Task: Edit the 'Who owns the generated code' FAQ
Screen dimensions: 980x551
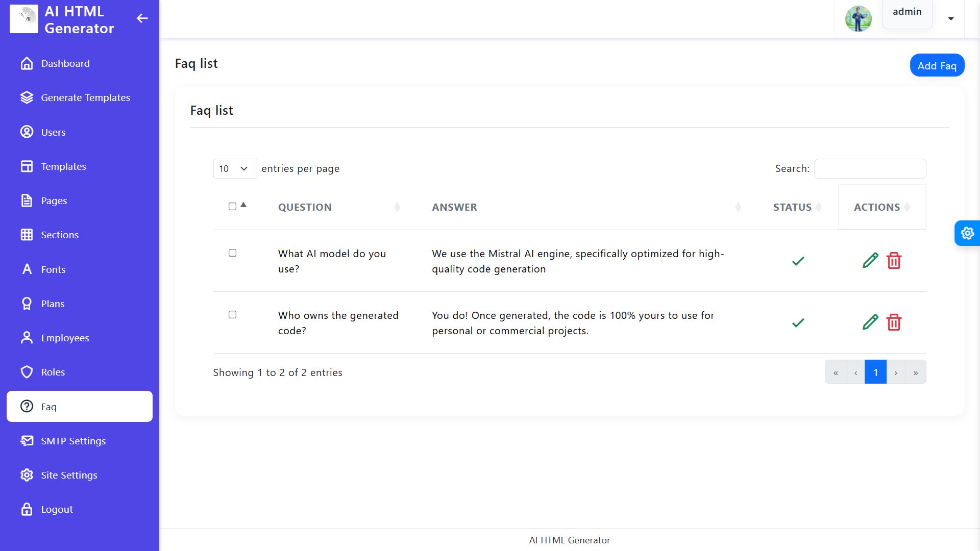Action: pos(870,322)
